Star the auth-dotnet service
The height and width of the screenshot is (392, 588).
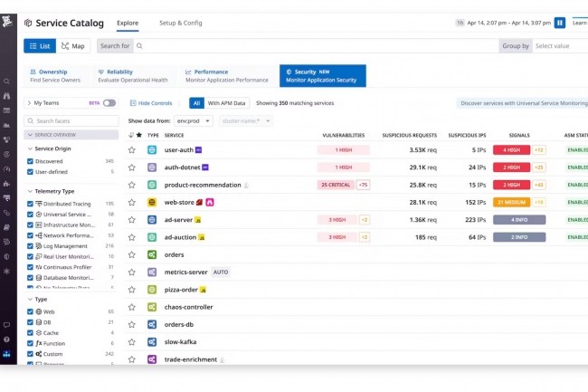(132, 167)
